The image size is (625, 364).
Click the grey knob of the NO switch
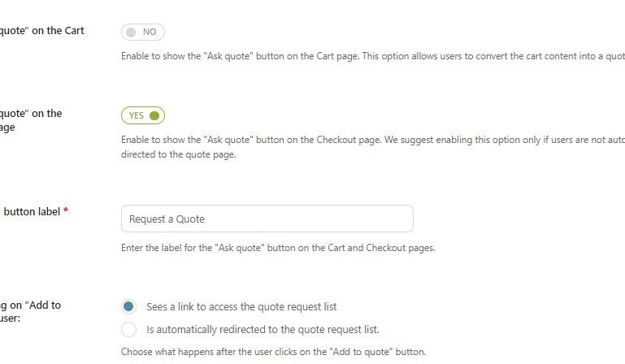pos(131,32)
